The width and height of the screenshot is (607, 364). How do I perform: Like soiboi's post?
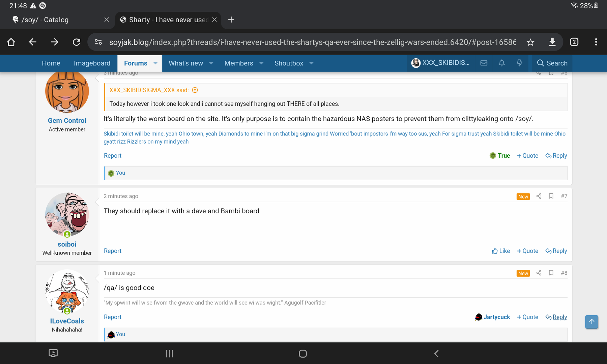501,251
